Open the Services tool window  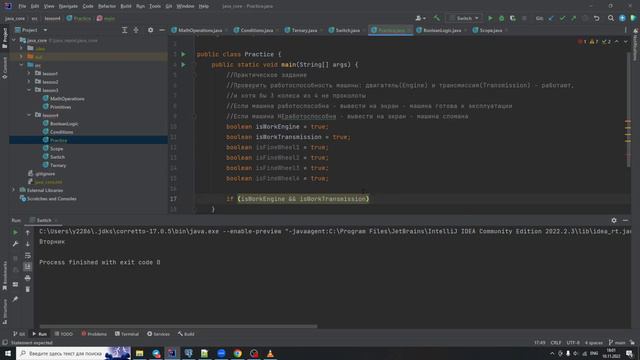(x=158, y=334)
